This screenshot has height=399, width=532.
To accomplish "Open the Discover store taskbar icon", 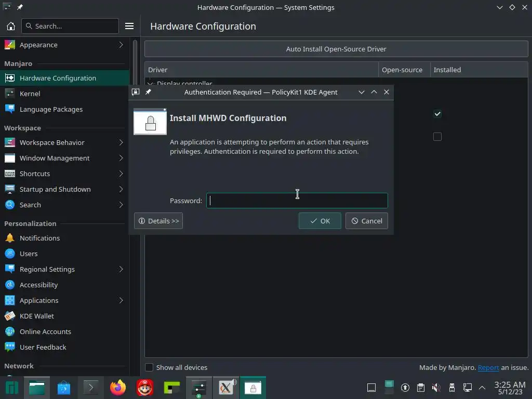I will click(64, 388).
